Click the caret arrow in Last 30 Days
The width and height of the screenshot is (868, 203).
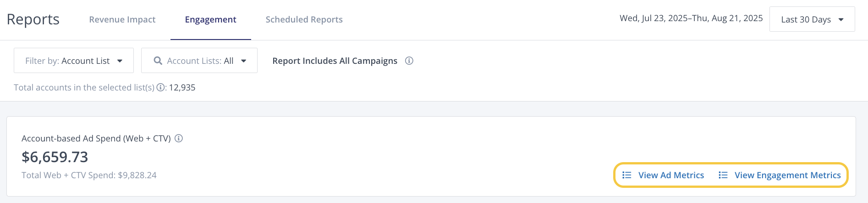(x=841, y=19)
